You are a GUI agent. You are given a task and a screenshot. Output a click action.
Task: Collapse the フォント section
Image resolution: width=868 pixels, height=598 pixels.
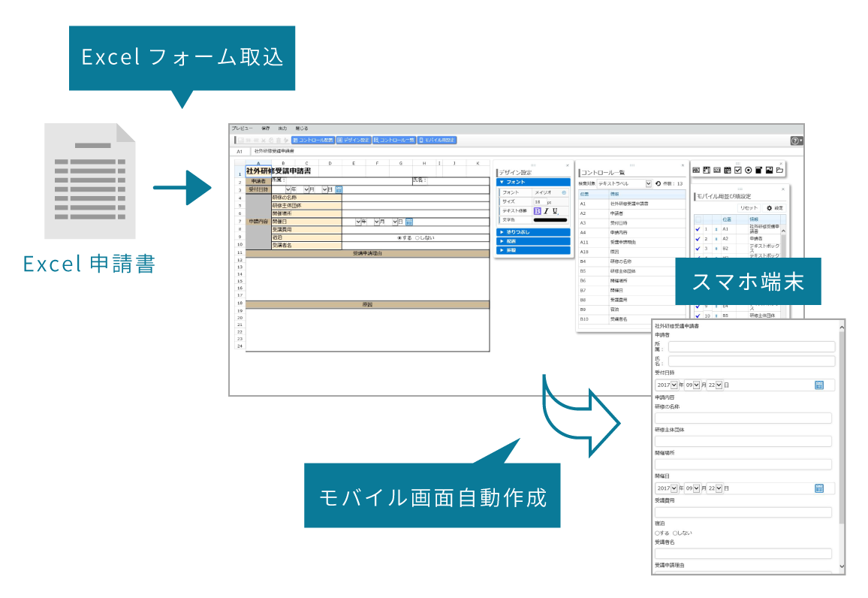click(x=534, y=182)
